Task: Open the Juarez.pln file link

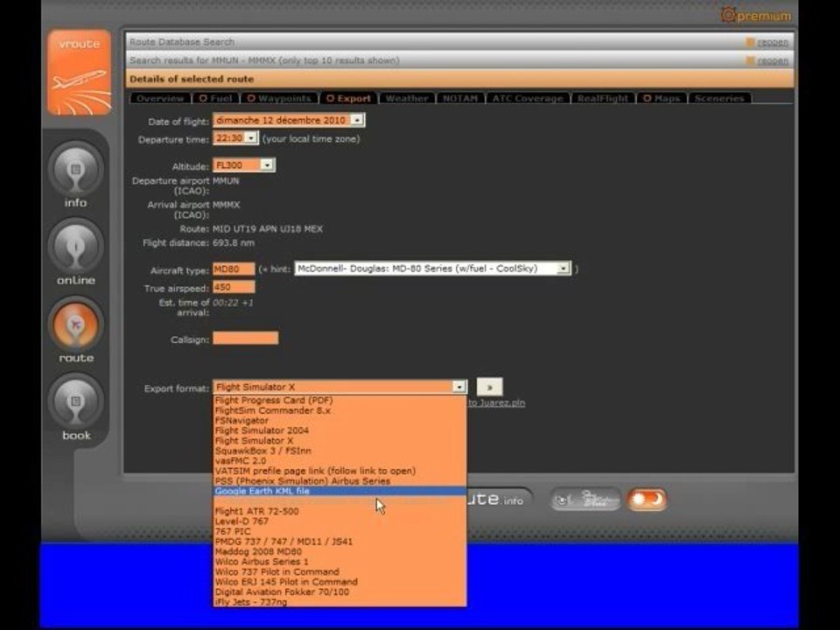Action: pyautogui.click(x=497, y=402)
